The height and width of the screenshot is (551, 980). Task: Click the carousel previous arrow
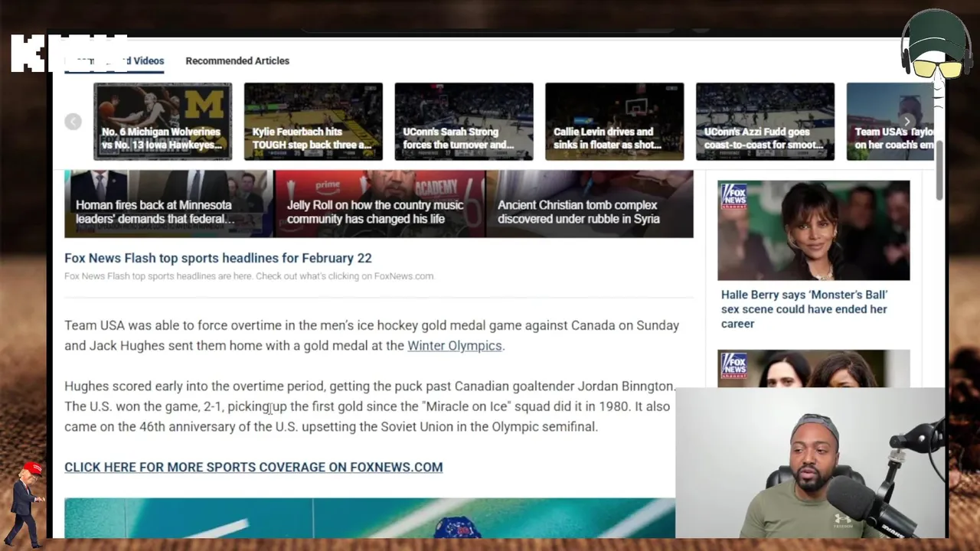click(73, 122)
